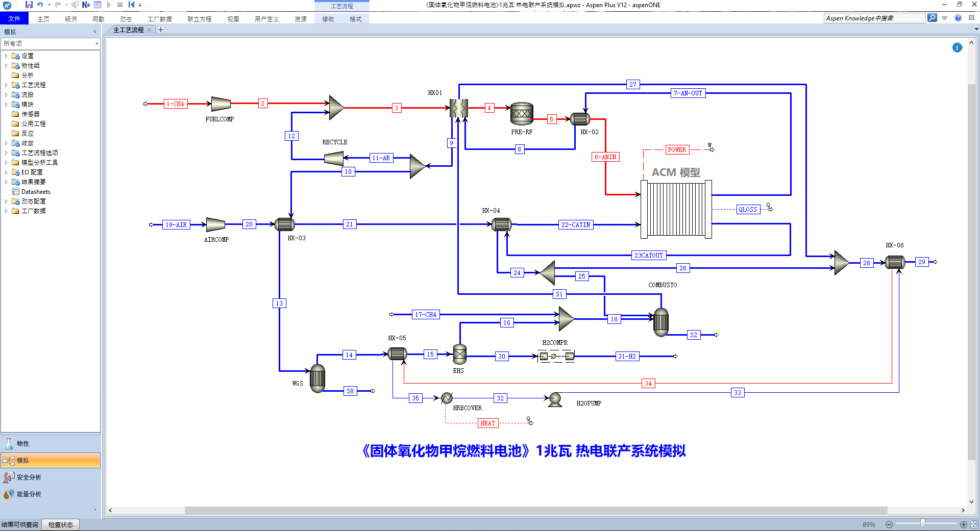Click the vertical scrollbar of flowsheet

pyautogui.click(x=971, y=272)
